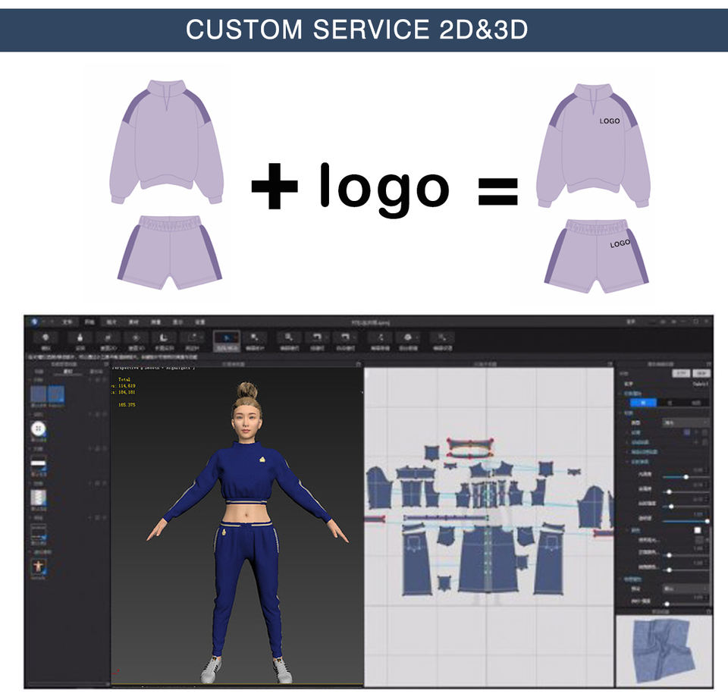Viewport: 728px width, 700px height.
Task: Select the red-outlined collar pattern piece in the 2D window
Action: (470, 447)
